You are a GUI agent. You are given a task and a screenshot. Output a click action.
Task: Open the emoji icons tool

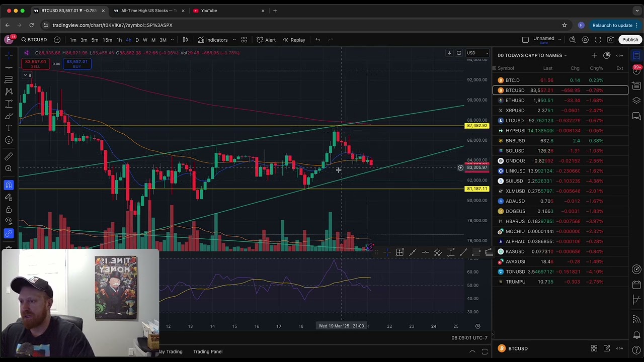pos(9,140)
